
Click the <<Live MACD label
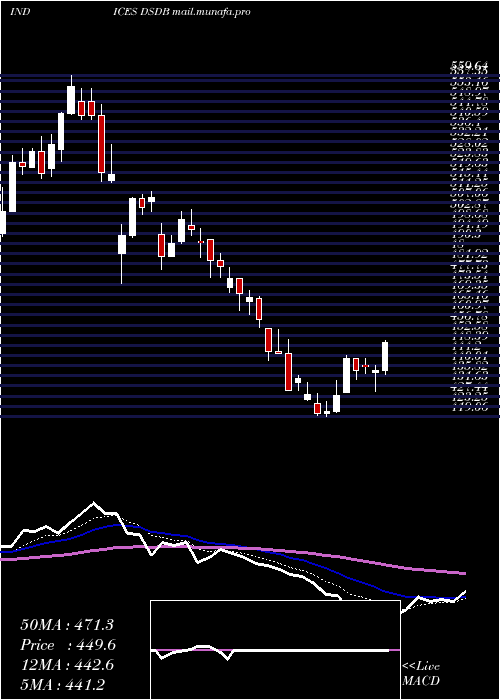[421, 674]
